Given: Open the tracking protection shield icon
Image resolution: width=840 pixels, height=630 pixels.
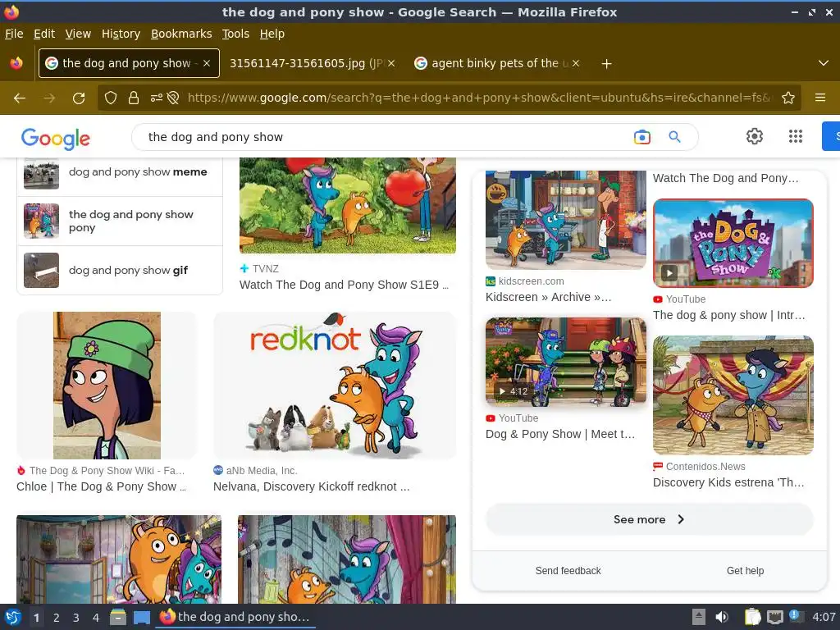Looking at the screenshot, I should coord(111,98).
